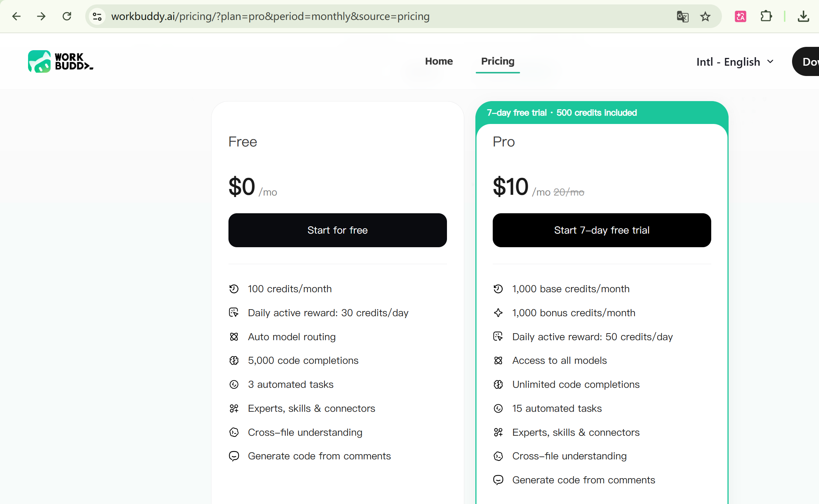Click Pro plan Cross-file understanding icon

[x=498, y=456]
